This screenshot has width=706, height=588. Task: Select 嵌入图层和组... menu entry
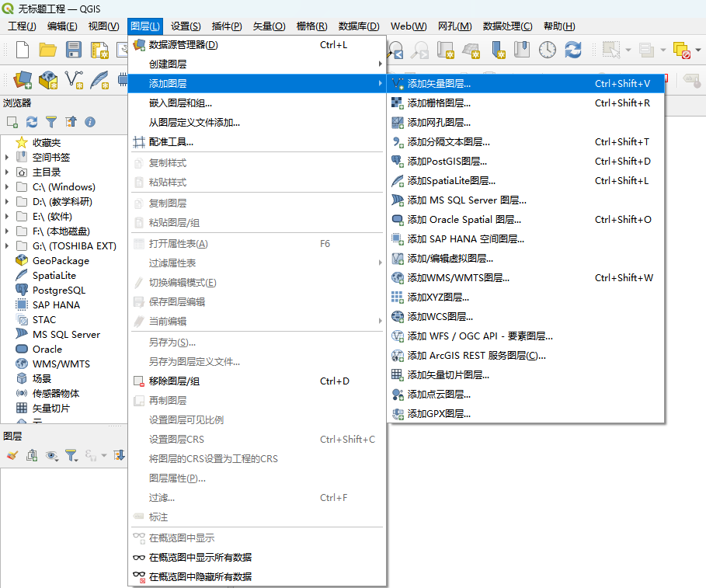click(x=257, y=103)
